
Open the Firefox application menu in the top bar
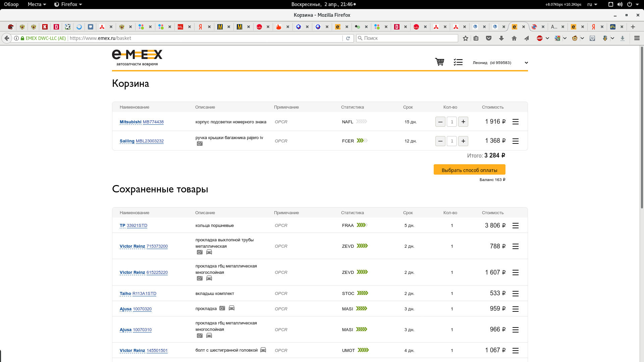(x=68, y=4)
